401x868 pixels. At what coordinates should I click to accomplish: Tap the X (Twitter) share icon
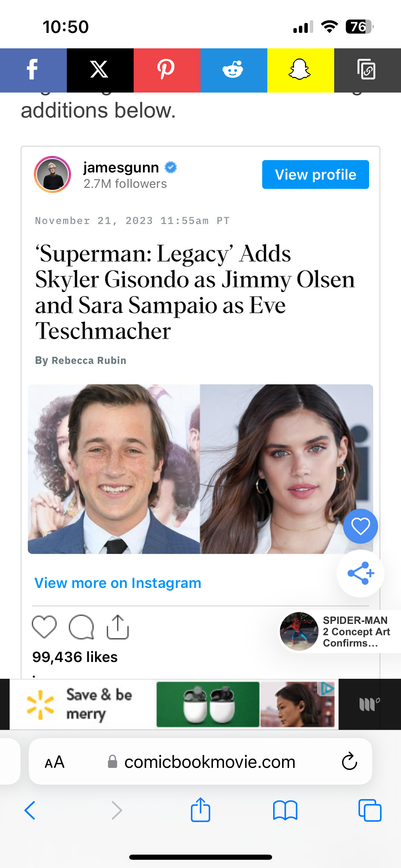[x=100, y=70]
